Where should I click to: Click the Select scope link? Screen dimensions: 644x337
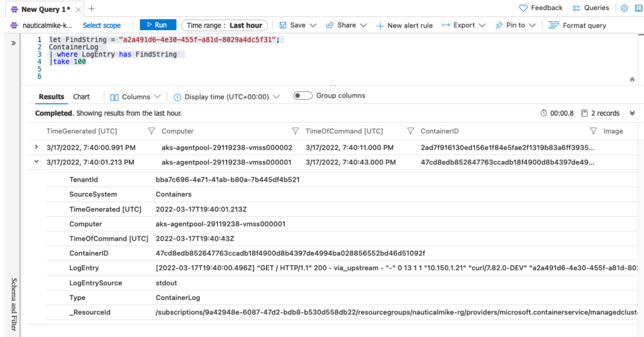[x=101, y=25]
